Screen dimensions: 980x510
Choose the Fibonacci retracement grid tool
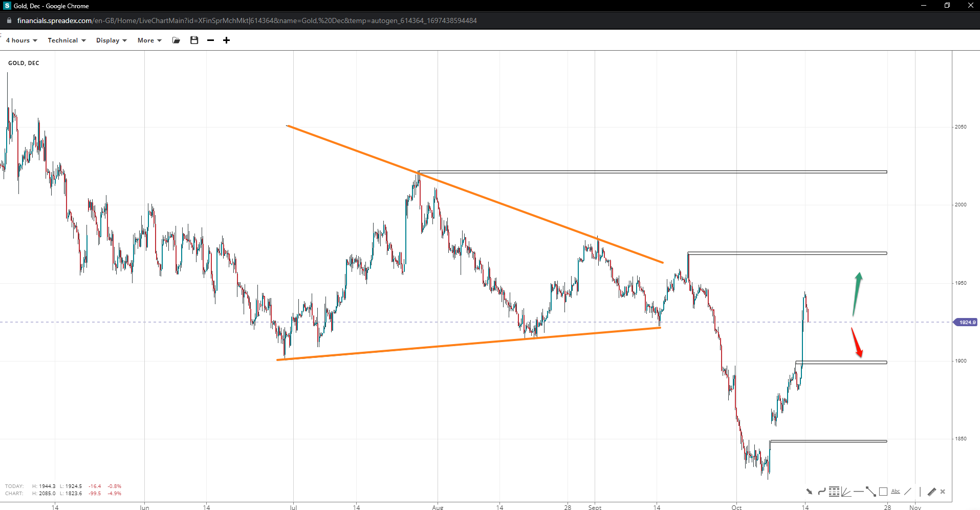[x=834, y=492]
